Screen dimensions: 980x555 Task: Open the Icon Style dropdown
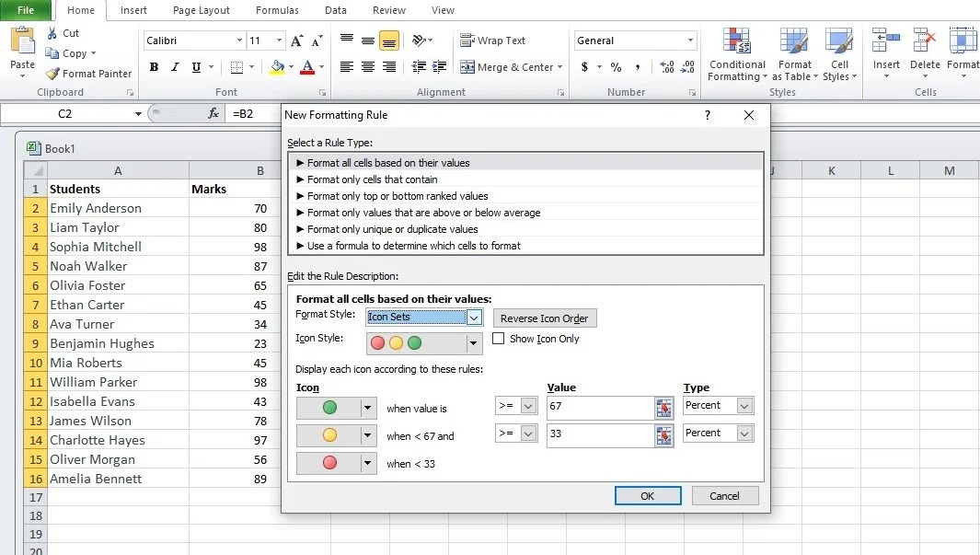473,341
